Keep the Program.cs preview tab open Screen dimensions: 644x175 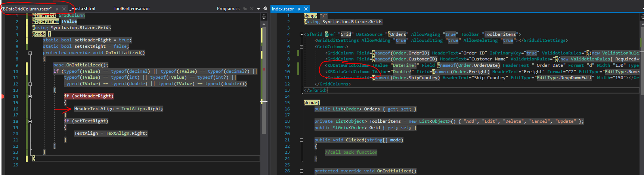click(245, 9)
